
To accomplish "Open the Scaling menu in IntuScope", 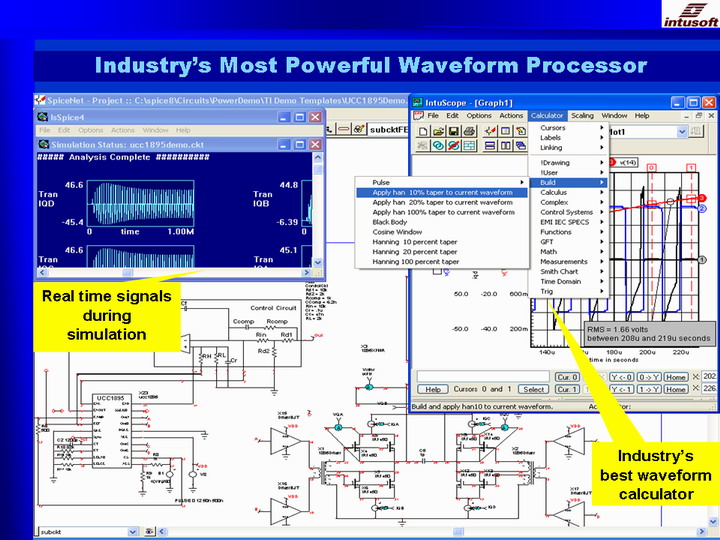I will (x=582, y=116).
